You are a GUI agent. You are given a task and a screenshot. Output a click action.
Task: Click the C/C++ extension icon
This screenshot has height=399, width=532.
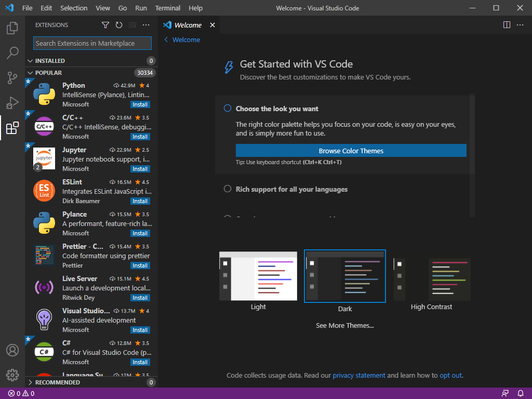[44, 126]
